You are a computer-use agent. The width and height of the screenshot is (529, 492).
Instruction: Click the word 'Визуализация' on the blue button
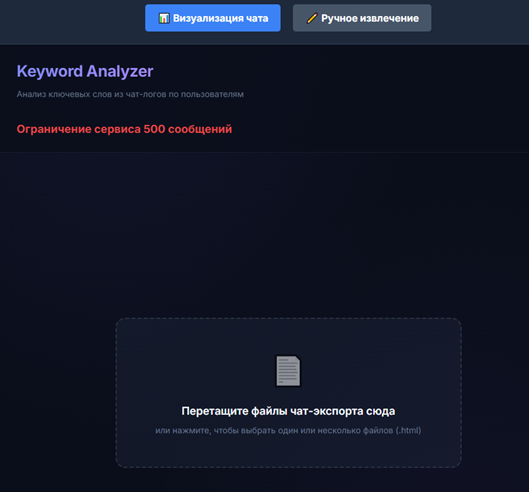coord(208,18)
